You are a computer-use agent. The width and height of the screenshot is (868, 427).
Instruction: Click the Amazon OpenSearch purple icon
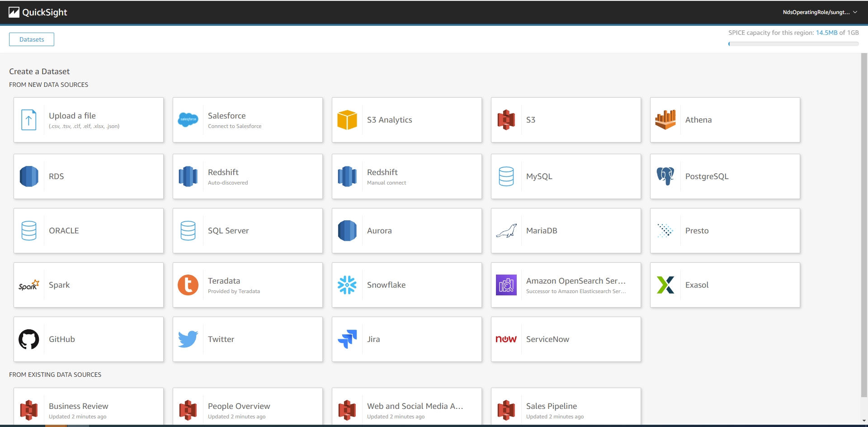click(506, 285)
